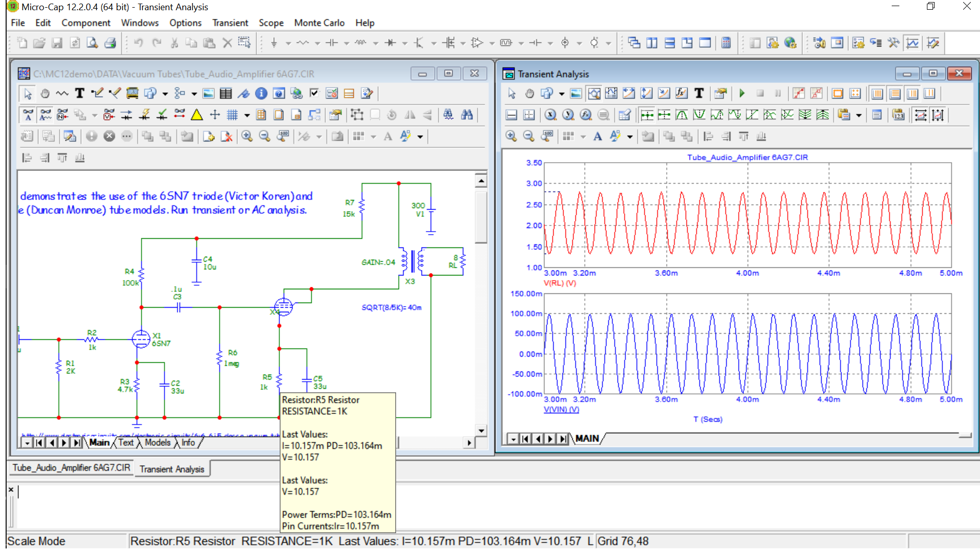Switch to the Text page tab in the schematic
Screen dimensions: 980x551
pyautogui.click(x=126, y=442)
